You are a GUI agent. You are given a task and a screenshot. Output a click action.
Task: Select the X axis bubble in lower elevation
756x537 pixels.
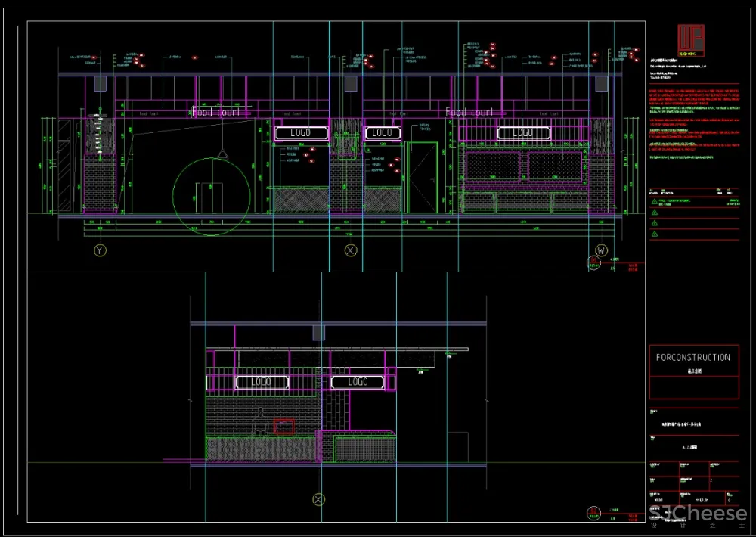click(x=318, y=499)
